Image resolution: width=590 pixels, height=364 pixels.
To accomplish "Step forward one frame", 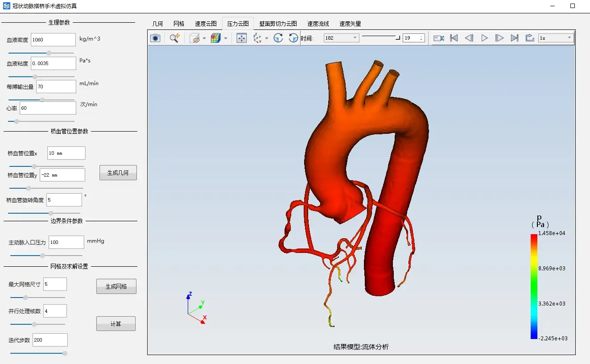I will (499, 38).
